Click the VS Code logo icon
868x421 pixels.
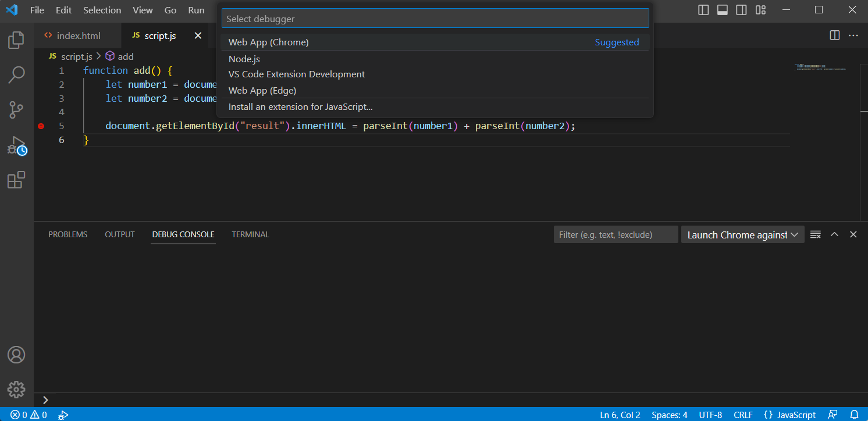coord(12,10)
